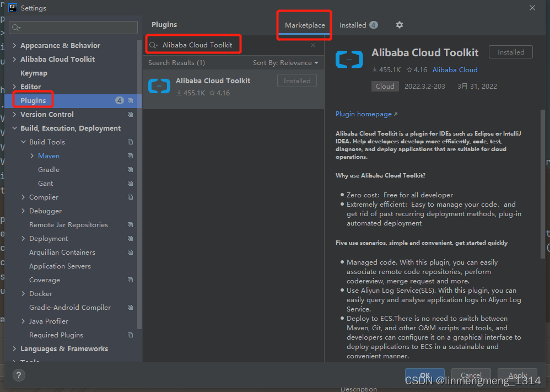Image resolution: width=550 pixels, height=392 pixels.
Task: Open the Keymap settings page
Action: (x=34, y=73)
